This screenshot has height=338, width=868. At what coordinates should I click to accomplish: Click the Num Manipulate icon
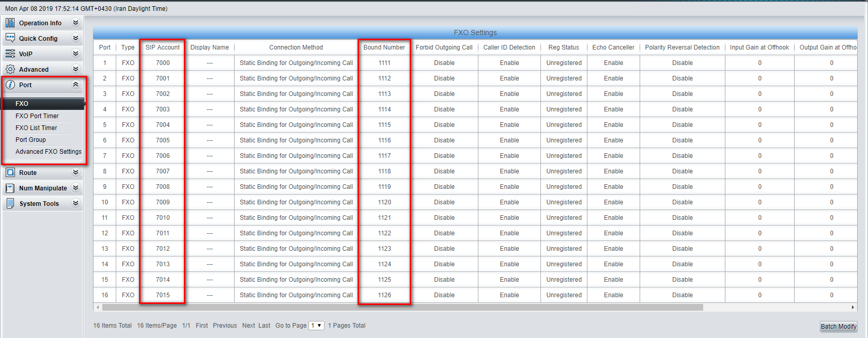point(10,188)
